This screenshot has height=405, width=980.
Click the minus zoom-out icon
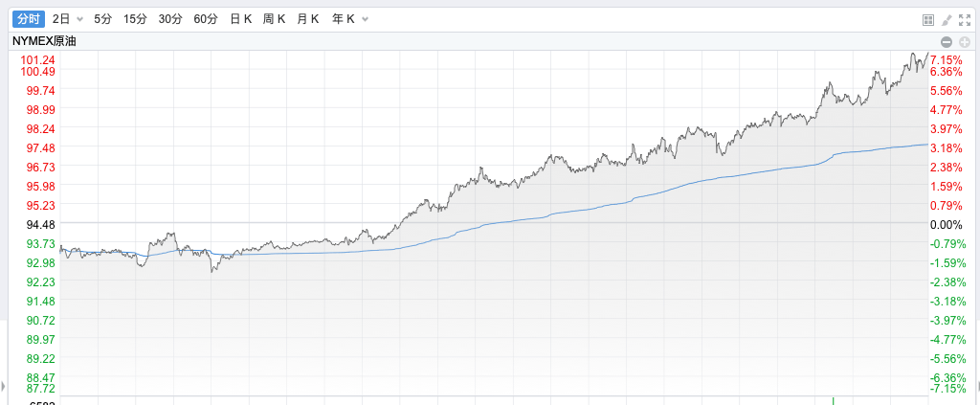coord(947,42)
